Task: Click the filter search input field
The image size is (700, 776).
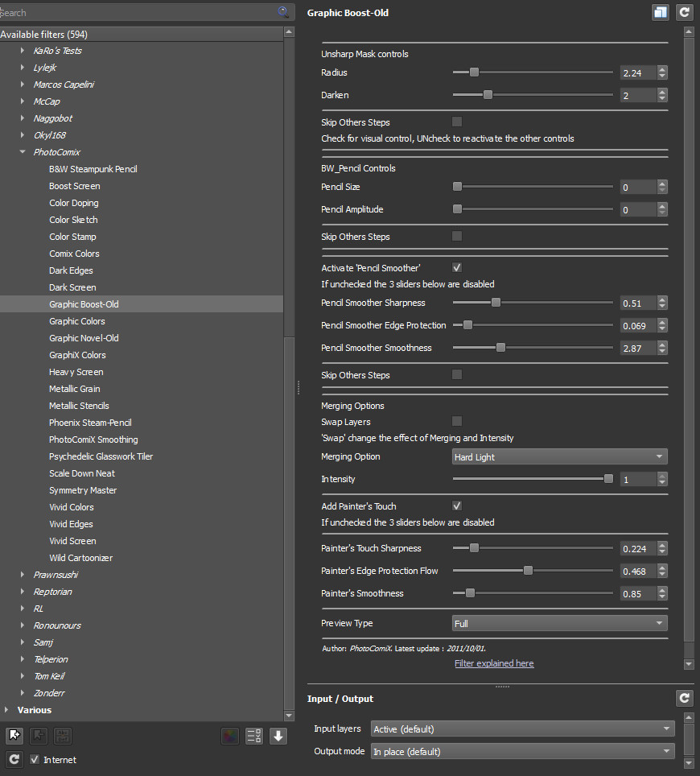Action: pos(137,12)
